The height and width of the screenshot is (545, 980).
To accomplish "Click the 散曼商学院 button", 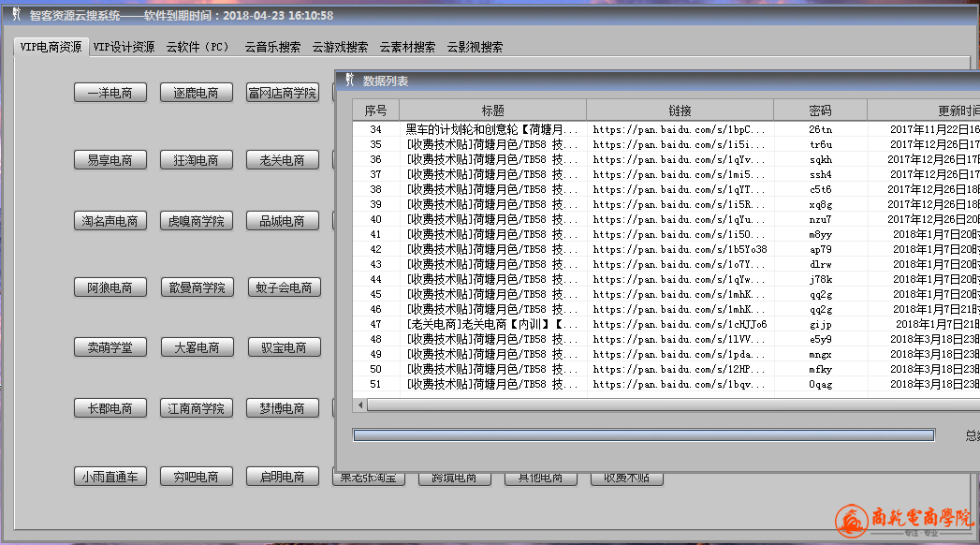I will coord(197,287).
